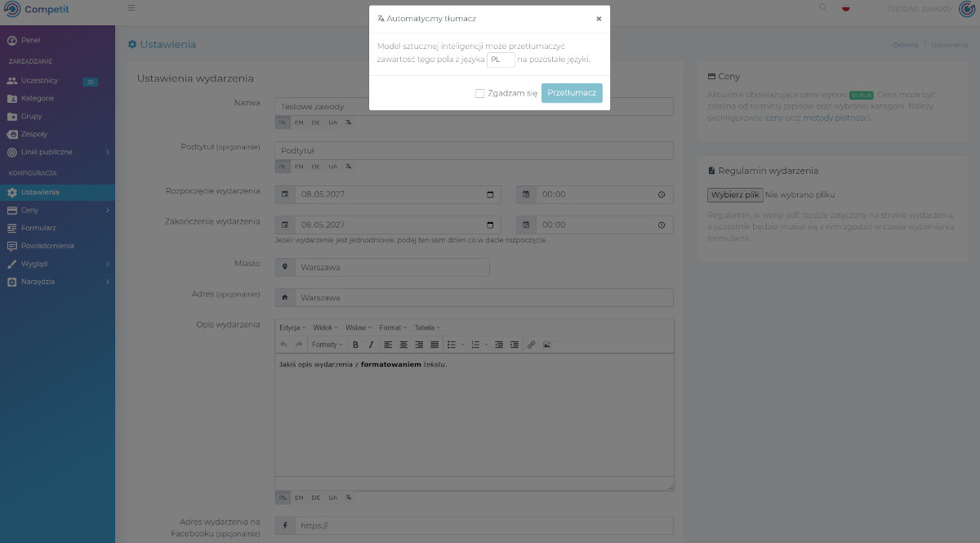Click the Przetłumacz button
The image size is (980, 543).
pyautogui.click(x=572, y=93)
